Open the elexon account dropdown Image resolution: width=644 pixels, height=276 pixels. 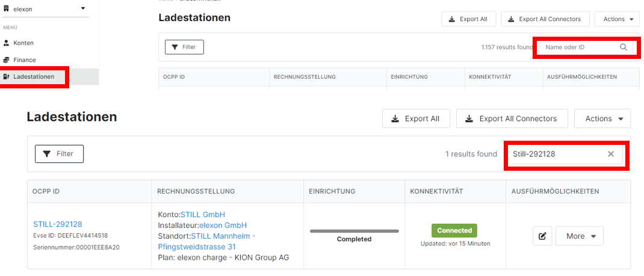(x=45, y=8)
